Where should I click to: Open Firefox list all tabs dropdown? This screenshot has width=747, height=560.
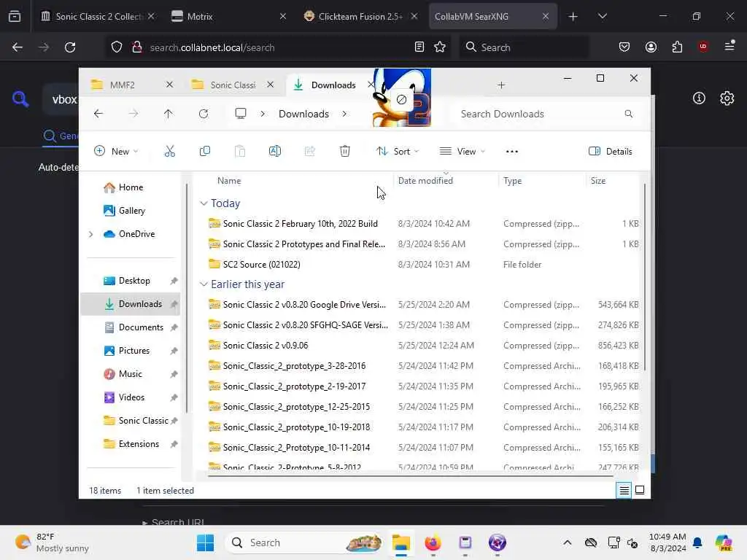pyautogui.click(x=602, y=16)
